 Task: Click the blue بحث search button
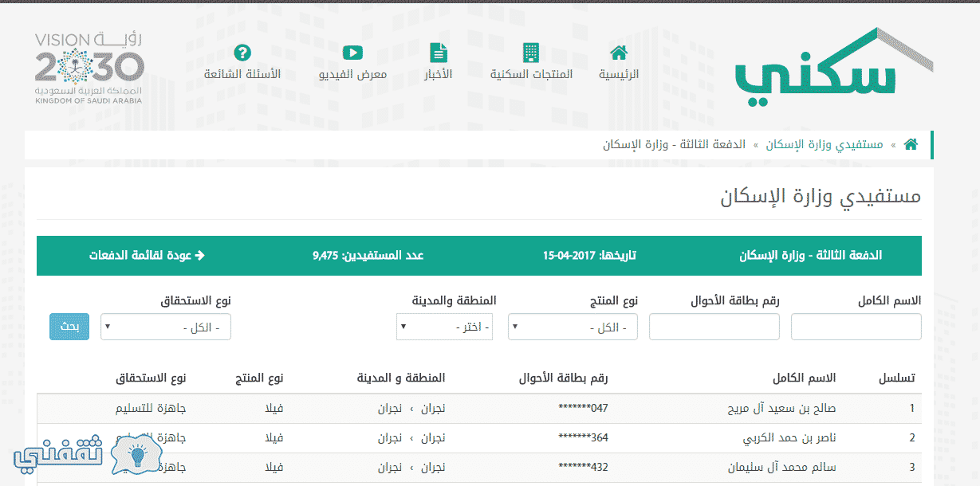[x=69, y=327]
